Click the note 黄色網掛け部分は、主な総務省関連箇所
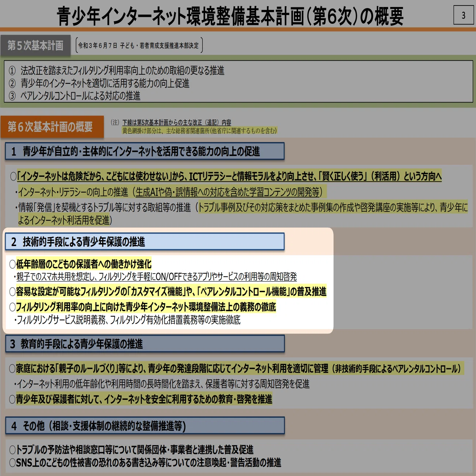Screen dimensions: 476x476 (200, 130)
